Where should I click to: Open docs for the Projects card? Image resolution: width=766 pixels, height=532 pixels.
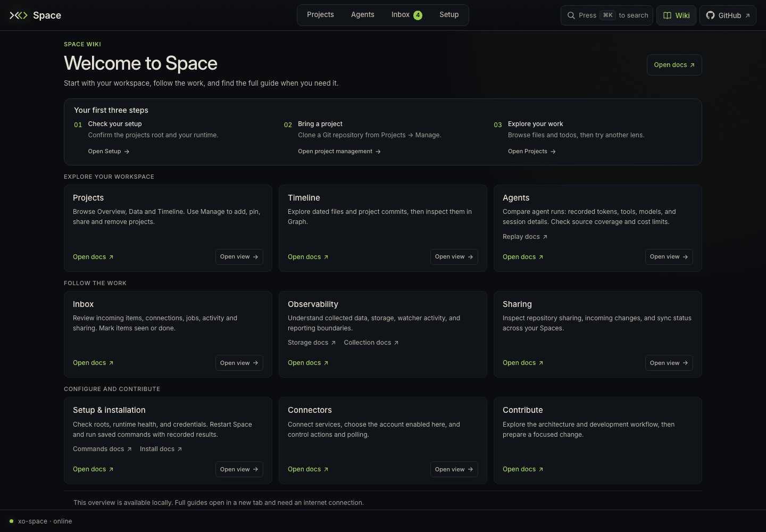click(x=93, y=257)
